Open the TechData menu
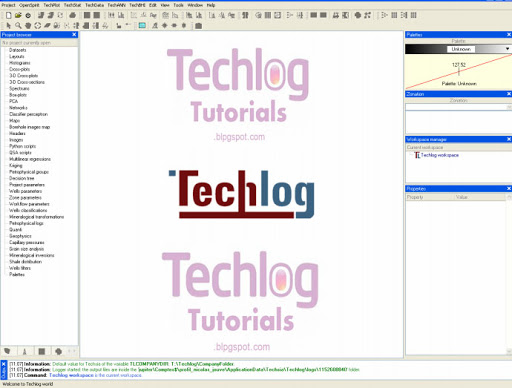The width and height of the screenshot is (512, 388). pos(94,5)
